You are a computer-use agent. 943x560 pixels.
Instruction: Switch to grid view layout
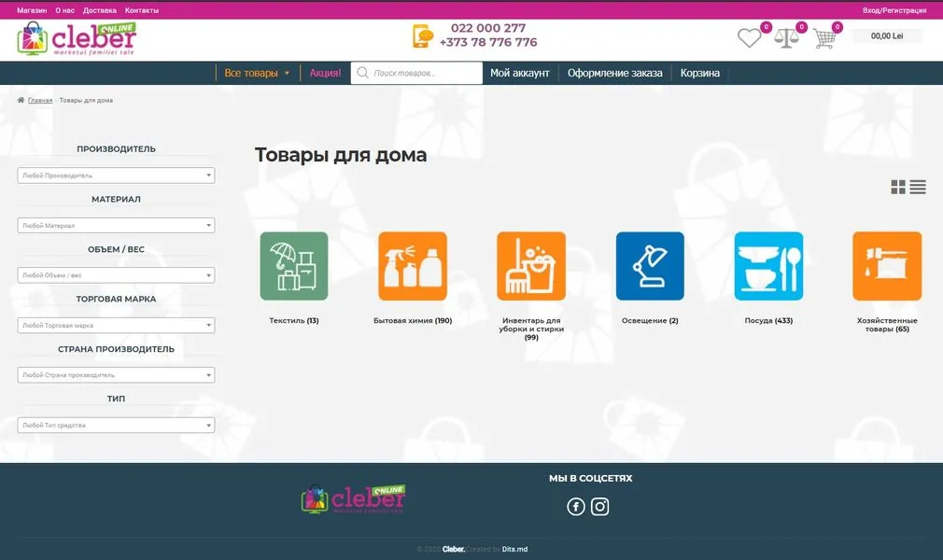coord(898,187)
